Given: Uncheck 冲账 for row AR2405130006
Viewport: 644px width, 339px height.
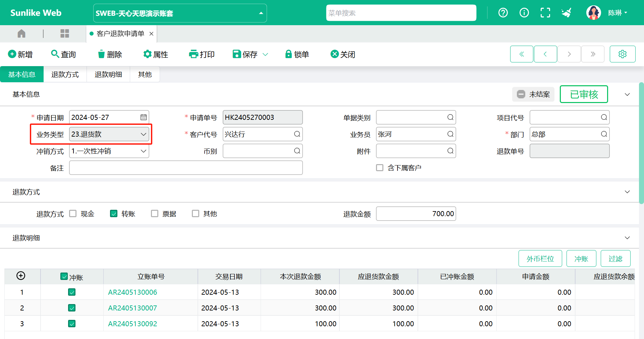Looking at the screenshot, I should click(x=72, y=292).
